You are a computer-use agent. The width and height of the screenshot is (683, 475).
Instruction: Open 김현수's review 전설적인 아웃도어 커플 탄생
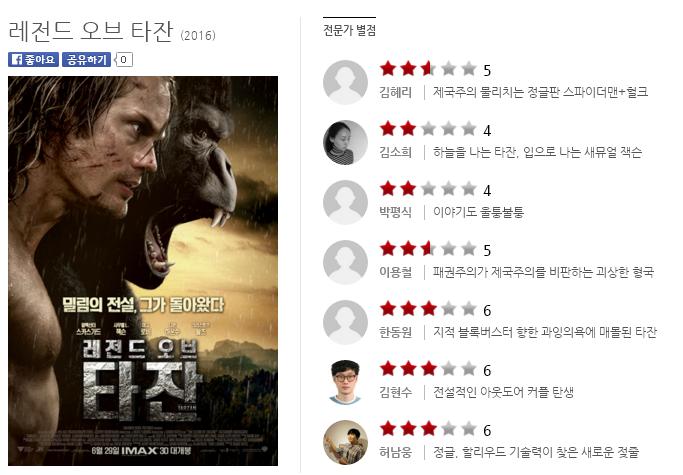pos(503,392)
